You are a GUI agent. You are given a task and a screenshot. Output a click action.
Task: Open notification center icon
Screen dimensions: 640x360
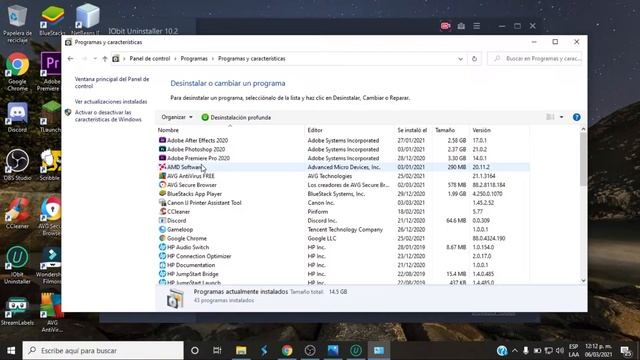[x=625, y=351]
